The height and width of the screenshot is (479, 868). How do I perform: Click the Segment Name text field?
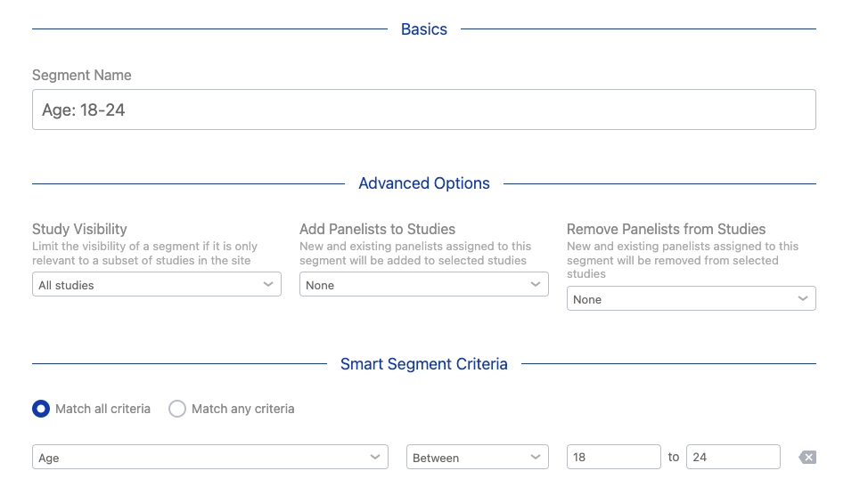point(424,110)
